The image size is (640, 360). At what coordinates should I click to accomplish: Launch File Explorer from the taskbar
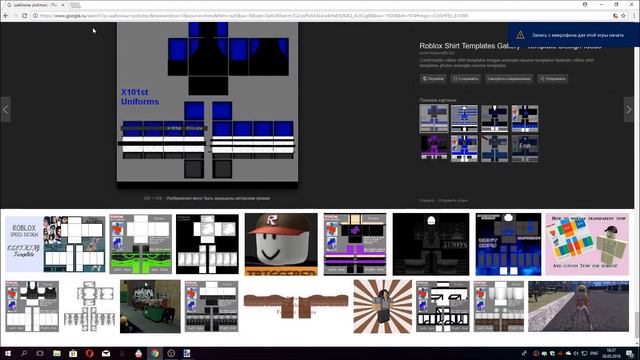point(57,353)
